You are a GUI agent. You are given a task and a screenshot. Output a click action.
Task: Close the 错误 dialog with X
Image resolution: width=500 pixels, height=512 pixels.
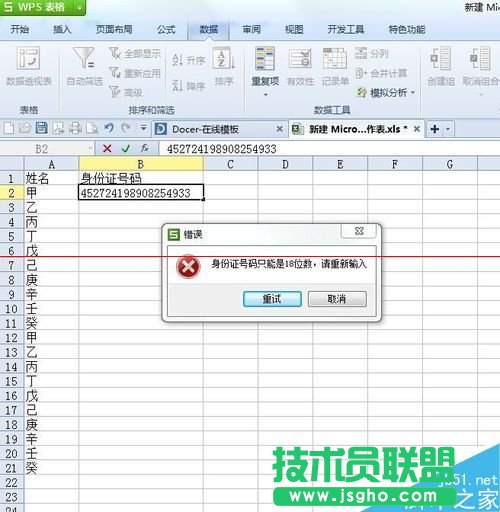coord(359,231)
